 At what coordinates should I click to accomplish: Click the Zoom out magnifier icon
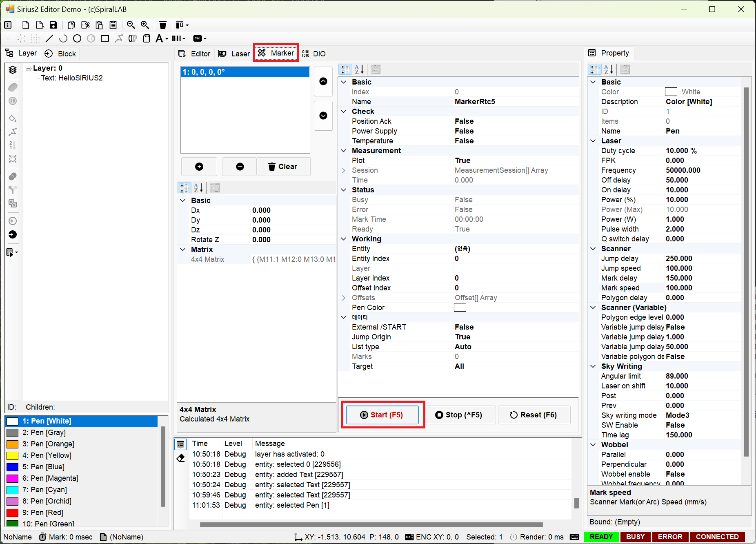pos(131,25)
